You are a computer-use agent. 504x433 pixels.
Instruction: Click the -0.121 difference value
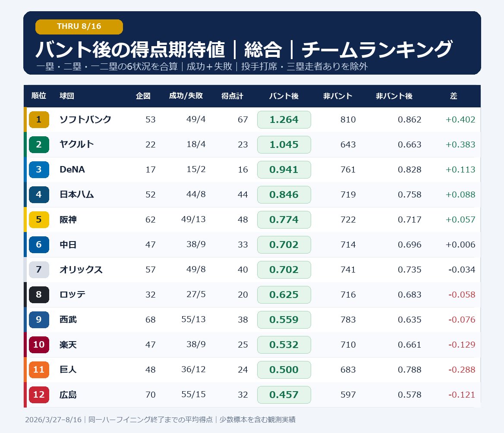pos(462,395)
